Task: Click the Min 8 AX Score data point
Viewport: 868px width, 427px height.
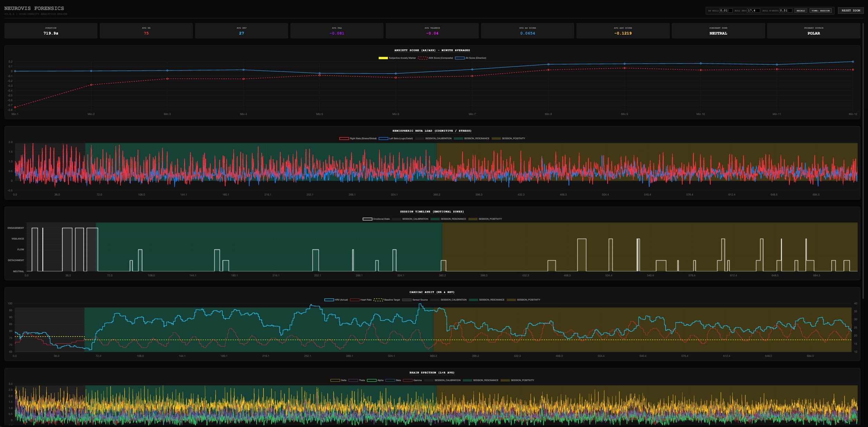Action: pos(548,64)
